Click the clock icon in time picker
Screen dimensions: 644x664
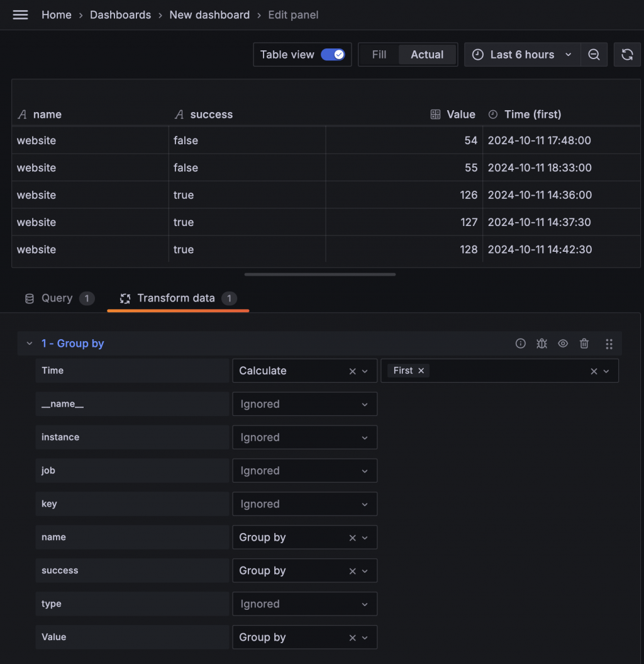pos(478,55)
